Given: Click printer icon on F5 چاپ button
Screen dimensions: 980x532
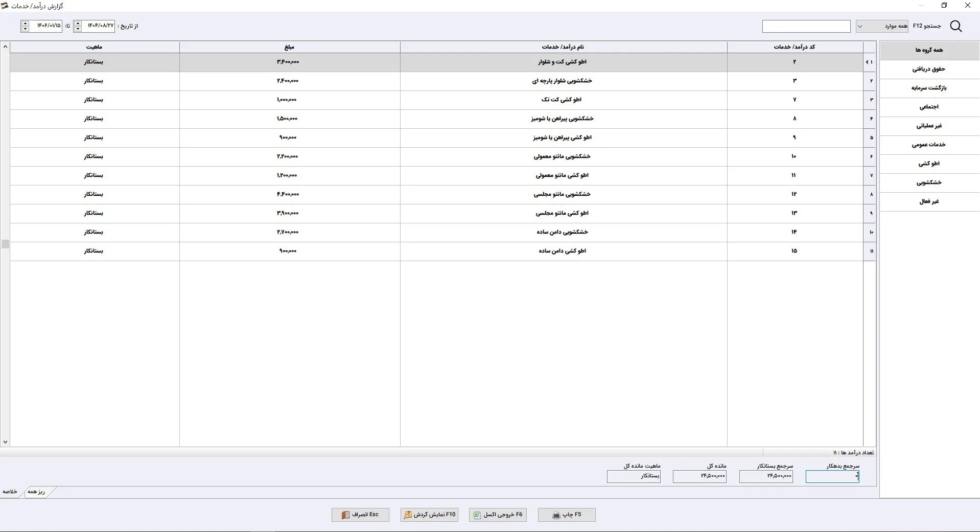Looking at the screenshot, I should click(x=556, y=515).
